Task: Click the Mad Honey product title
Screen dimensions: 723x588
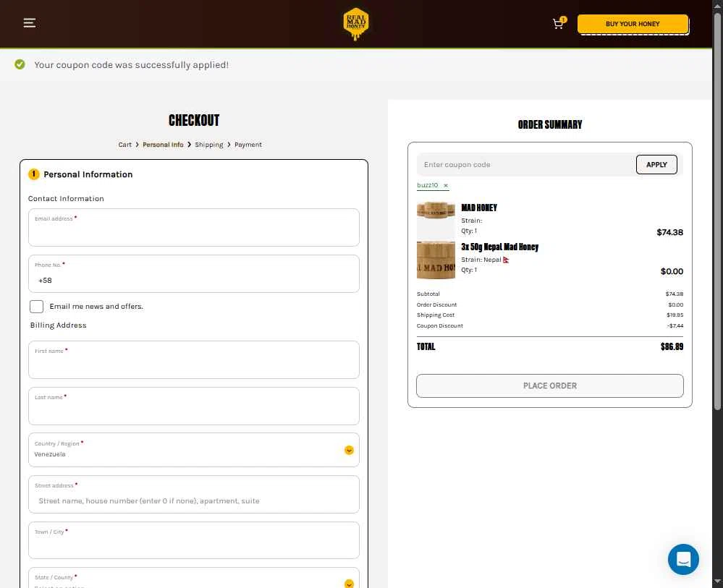Action: tap(479, 208)
